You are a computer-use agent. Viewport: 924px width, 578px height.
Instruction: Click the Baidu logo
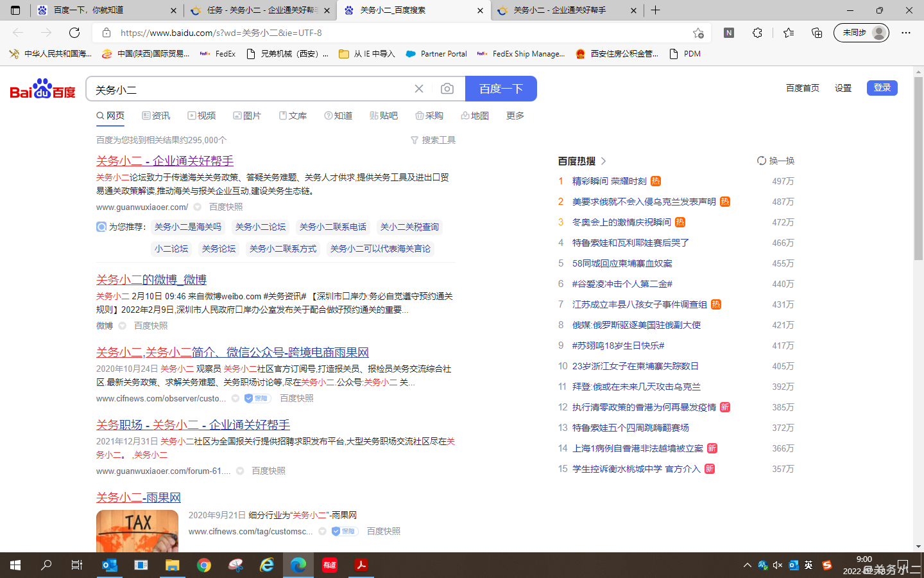[x=42, y=89]
